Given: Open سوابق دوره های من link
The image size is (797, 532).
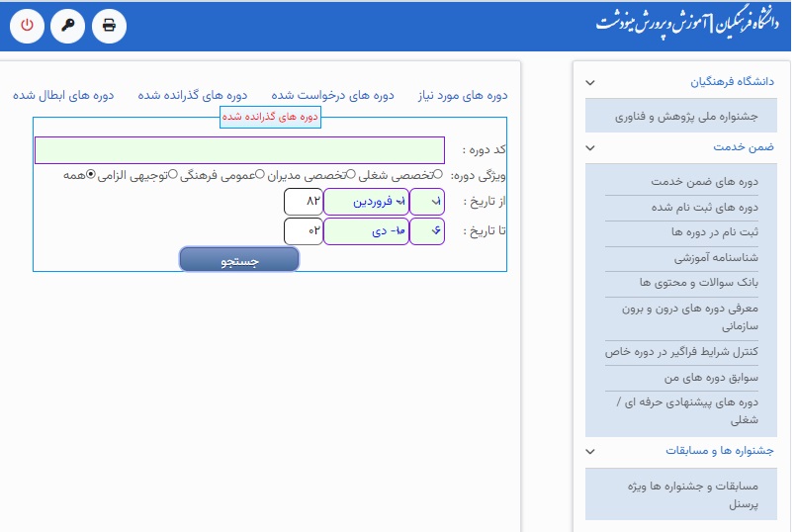Looking at the screenshot, I should 711,378.
